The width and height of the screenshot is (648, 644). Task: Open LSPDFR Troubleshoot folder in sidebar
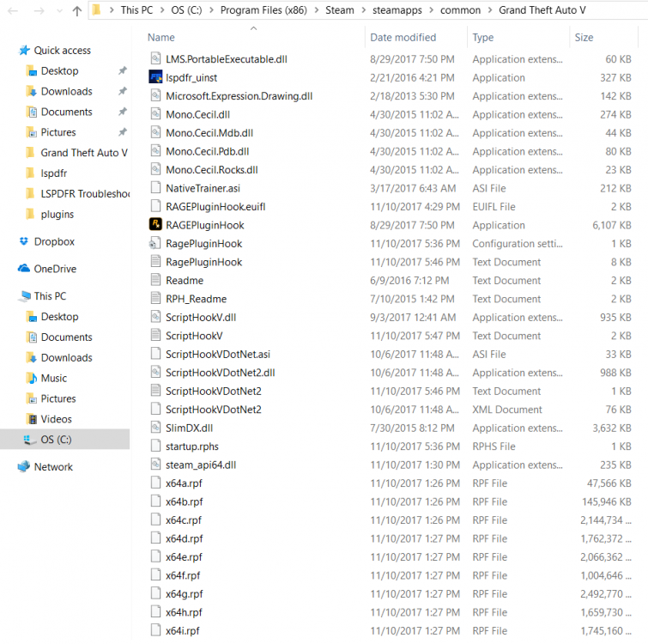(x=85, y=193)
